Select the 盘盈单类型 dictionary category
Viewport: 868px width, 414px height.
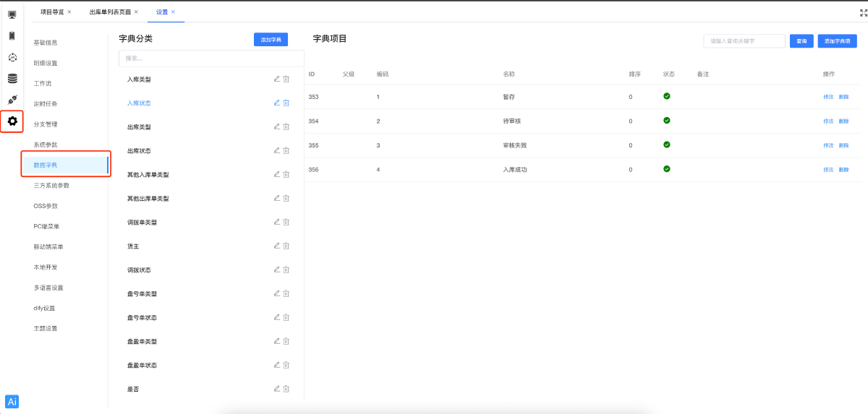142,342
